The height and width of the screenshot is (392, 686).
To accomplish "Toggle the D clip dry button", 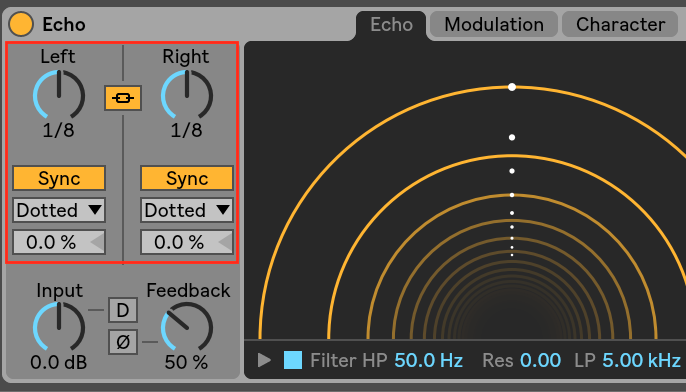I will 123,310.
